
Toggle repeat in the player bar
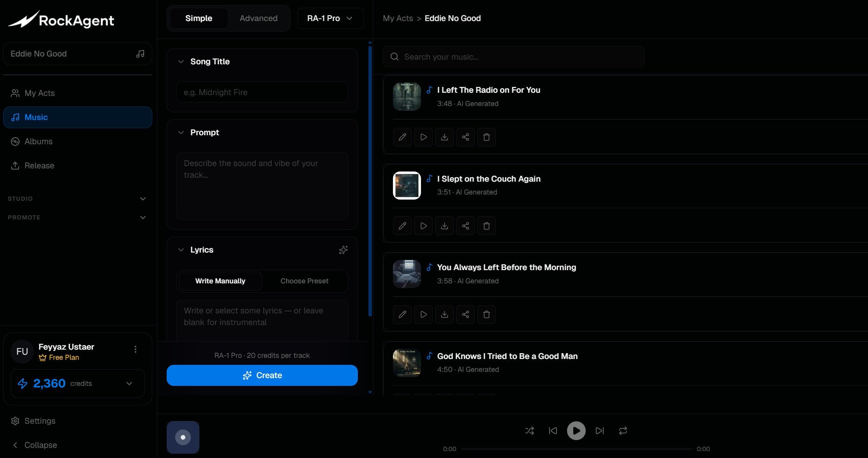pyautogui.click(x=623, y=431)
